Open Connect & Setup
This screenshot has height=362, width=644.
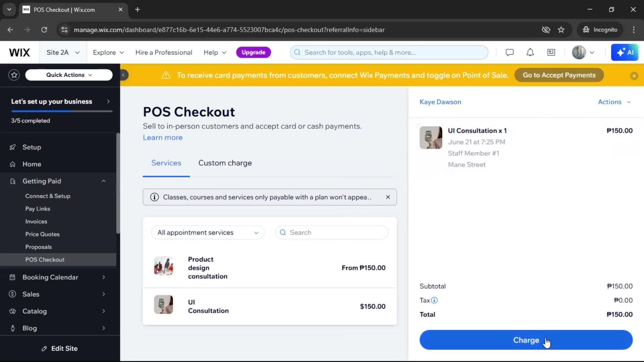(48, 196)
